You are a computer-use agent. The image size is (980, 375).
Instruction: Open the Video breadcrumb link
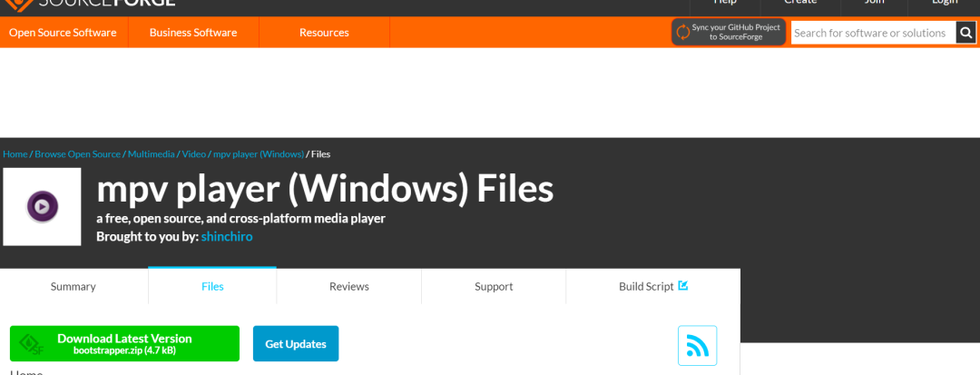click(x=194, y=154)
